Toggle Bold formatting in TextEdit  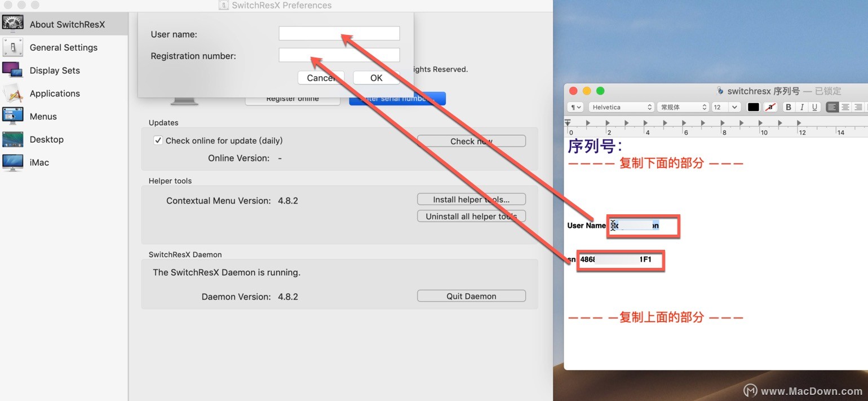[789, 107]
